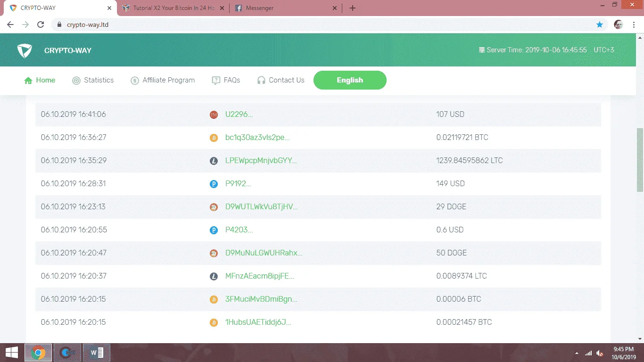644x362 pixels.
Task: Open the P9192... wallet link
Action: (x=238, y=184)
